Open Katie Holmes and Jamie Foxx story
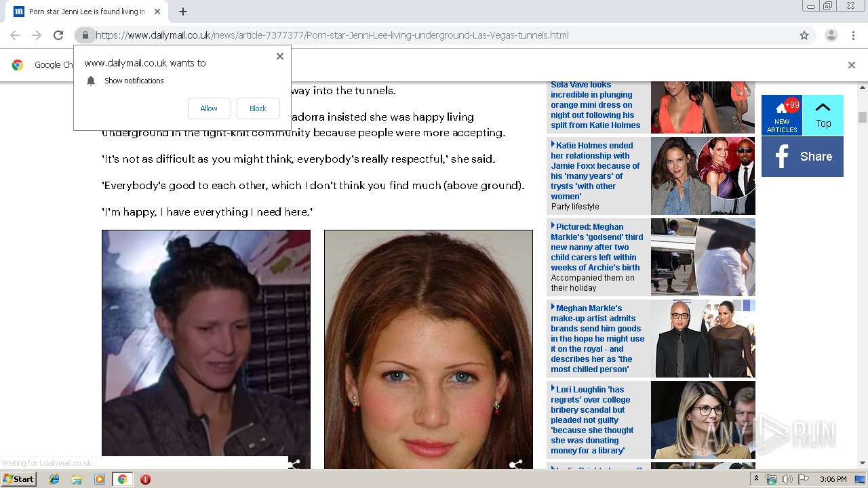Viewport: 868px width, 488px height. [x=595, y=171]
